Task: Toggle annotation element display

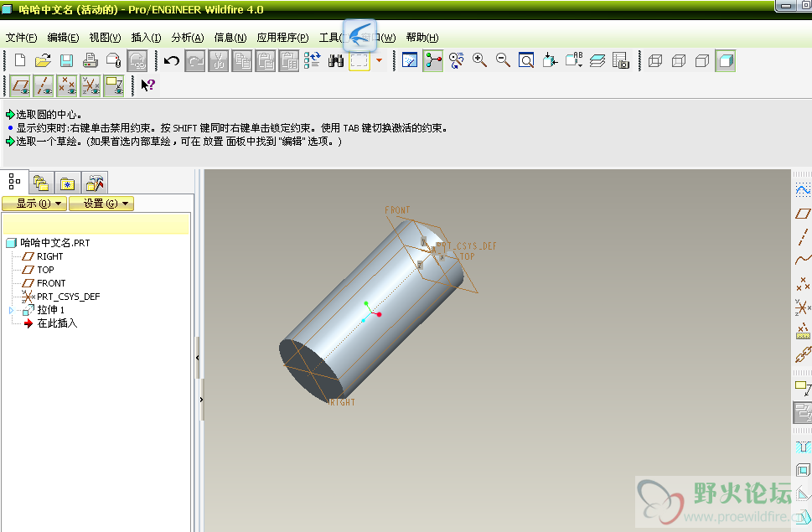Action: (x=113, y=85)
